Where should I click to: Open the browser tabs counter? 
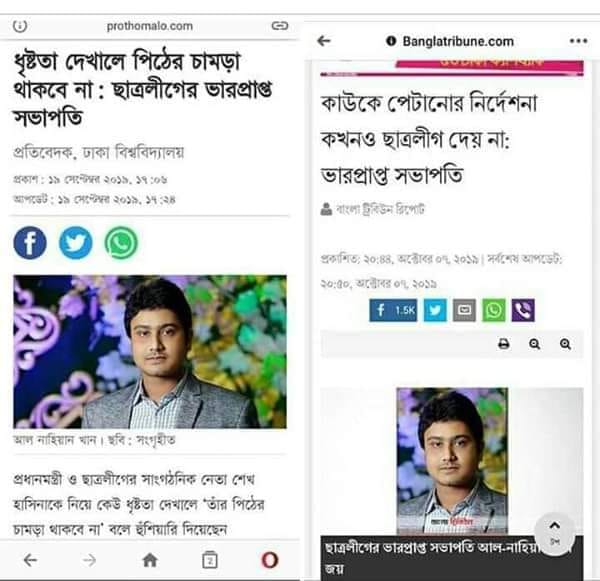click(209, 560)
